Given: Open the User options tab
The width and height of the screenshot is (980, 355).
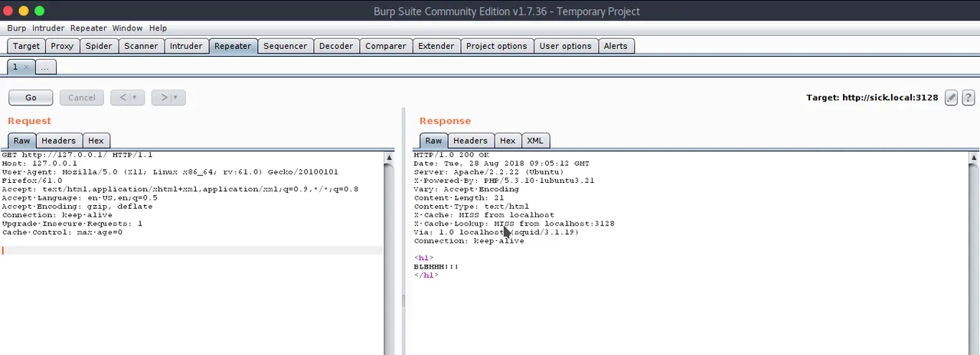Looking at the screenshot, I should 565,46.
